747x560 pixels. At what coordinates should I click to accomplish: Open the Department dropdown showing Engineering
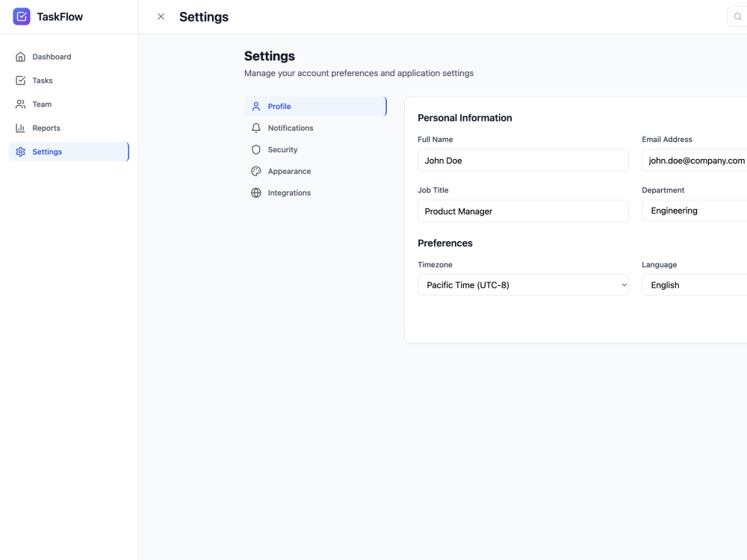[694, 211]
